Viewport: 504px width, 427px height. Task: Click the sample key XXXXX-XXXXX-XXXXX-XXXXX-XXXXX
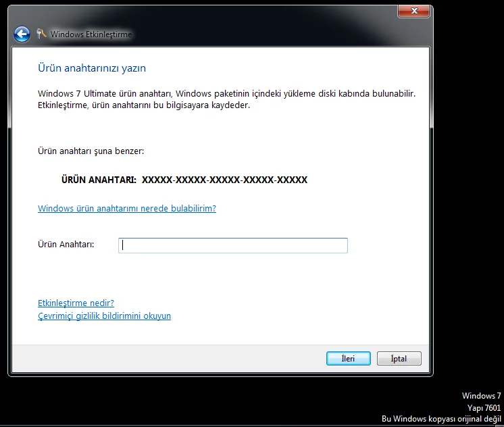225,180
